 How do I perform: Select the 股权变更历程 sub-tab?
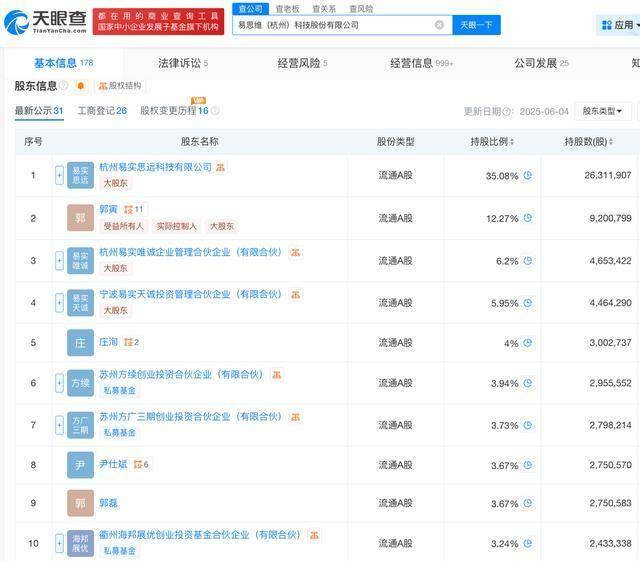[174, 111]
